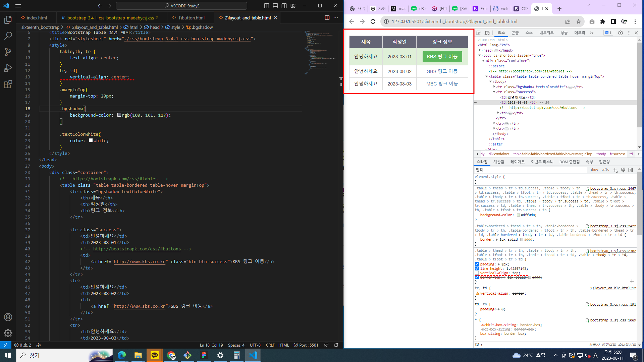Select DevTools inspect element picker icon

click(479, 33)
